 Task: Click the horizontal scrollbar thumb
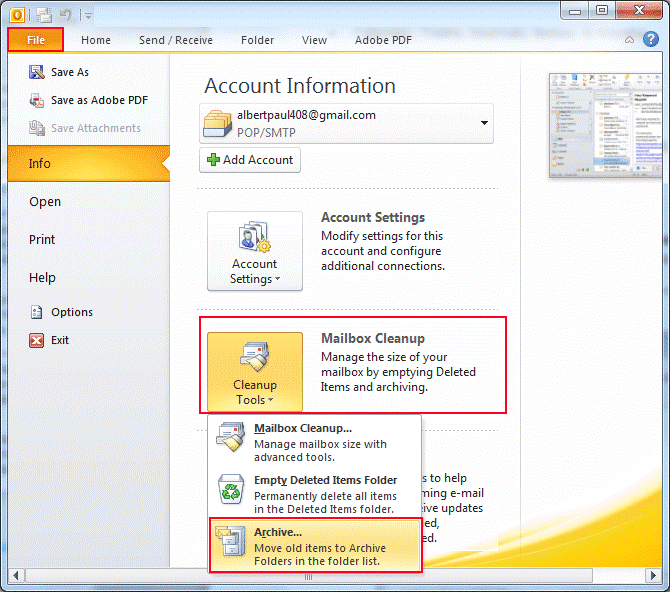point(309,576)
